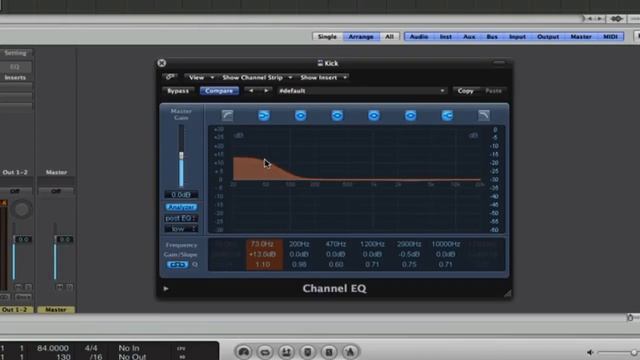
Task: Click the EQ slot in channel strip
Action: point(15,67)
